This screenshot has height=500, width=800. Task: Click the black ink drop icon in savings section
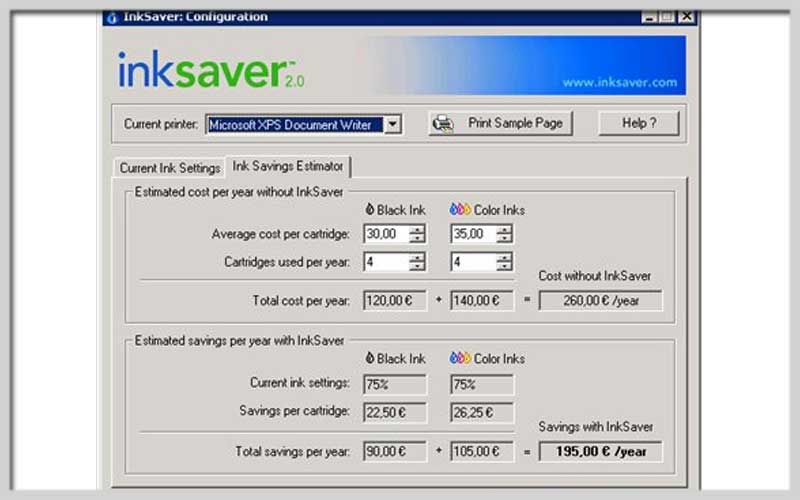coord(370,358)
